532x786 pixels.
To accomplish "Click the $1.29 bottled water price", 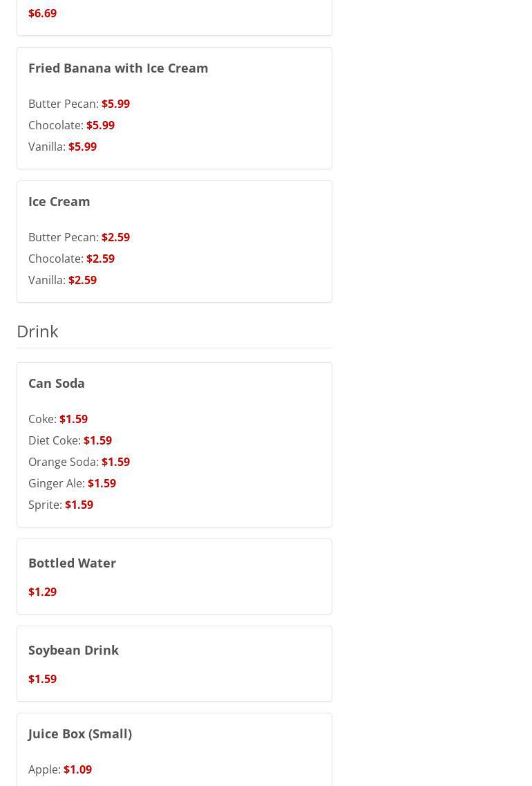I will pos(42,592).
